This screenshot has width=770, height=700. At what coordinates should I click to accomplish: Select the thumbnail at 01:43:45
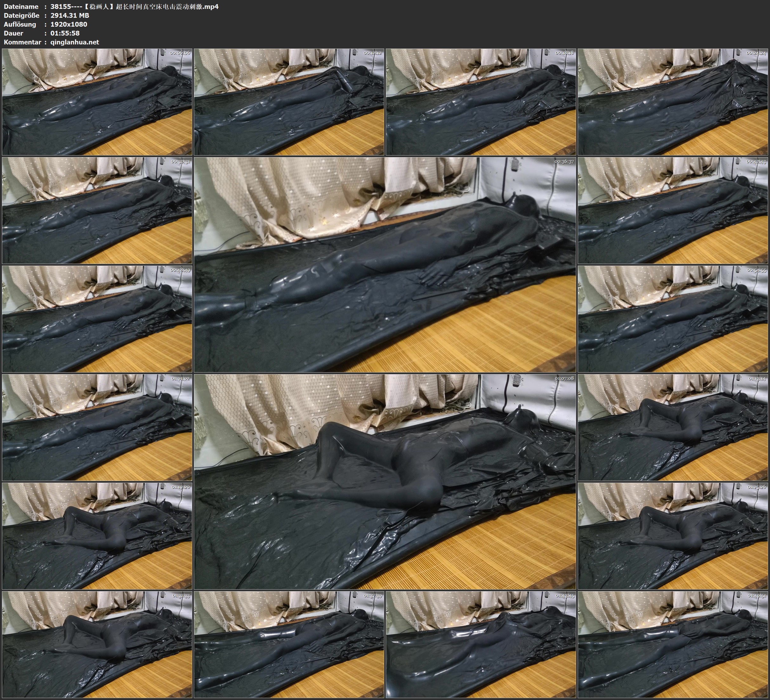[x=481, y=644]
